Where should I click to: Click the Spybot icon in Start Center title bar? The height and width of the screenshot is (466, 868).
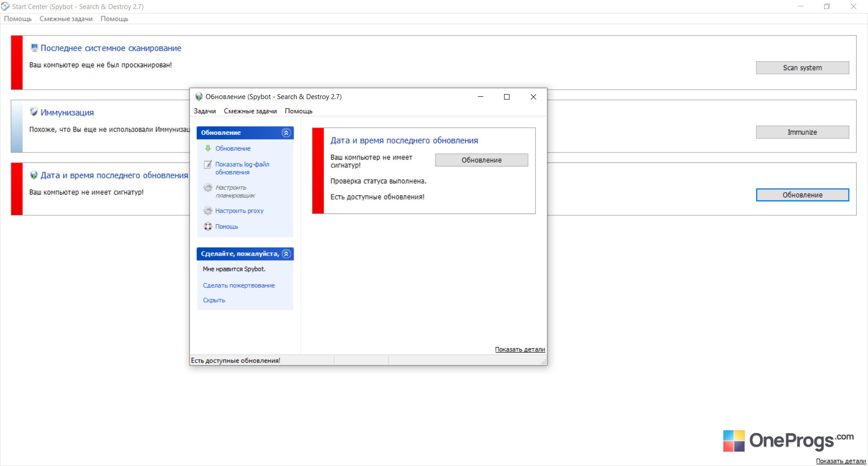(5, 6)
